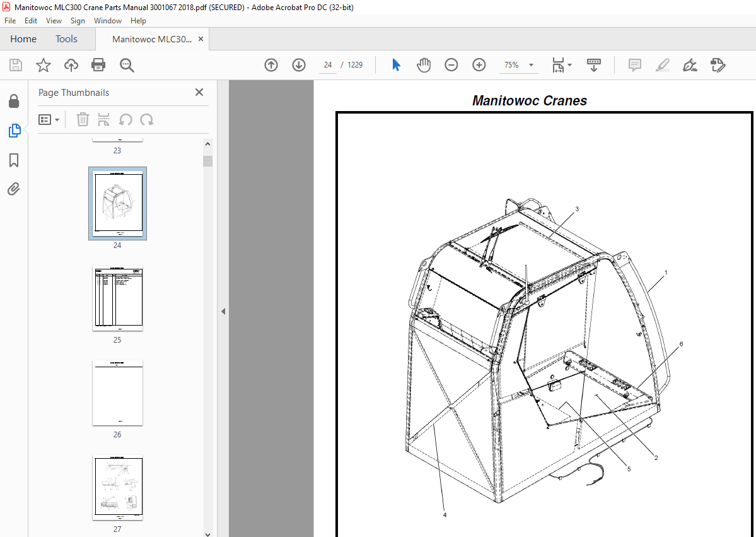756x537 pixels.
Task: Click the Stamp tool icon
Action: coord(718,65)
